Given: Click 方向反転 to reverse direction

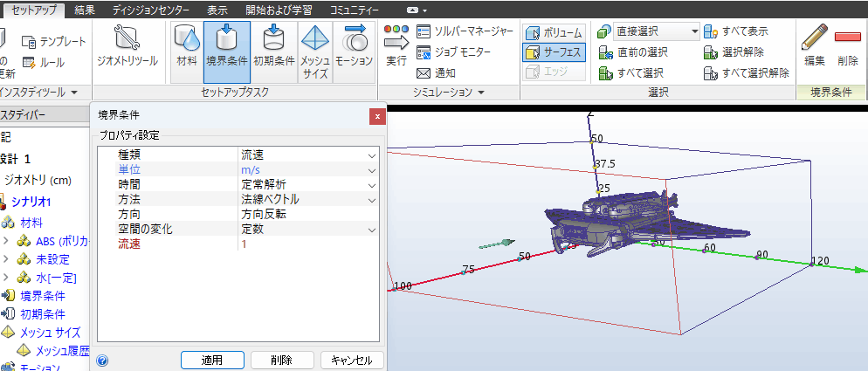Looking at the screenshot, I should coord(263,214).
